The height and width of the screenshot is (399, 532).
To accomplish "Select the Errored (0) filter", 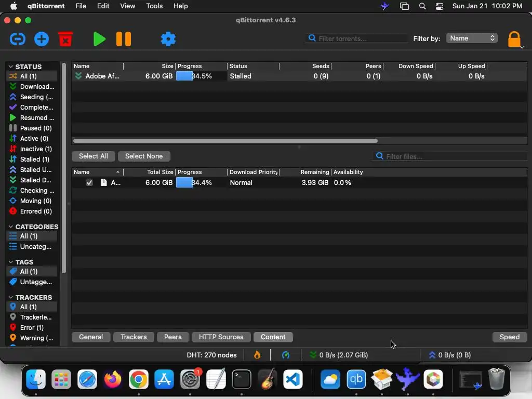I will coord(32,211).
